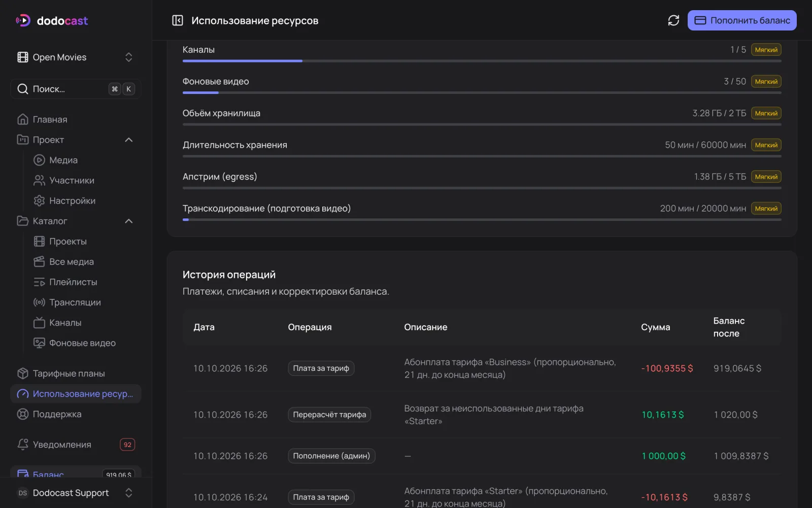Screen dimensions: 812x508
Task: Open Плейлисты page
Action: coord(84,282)
